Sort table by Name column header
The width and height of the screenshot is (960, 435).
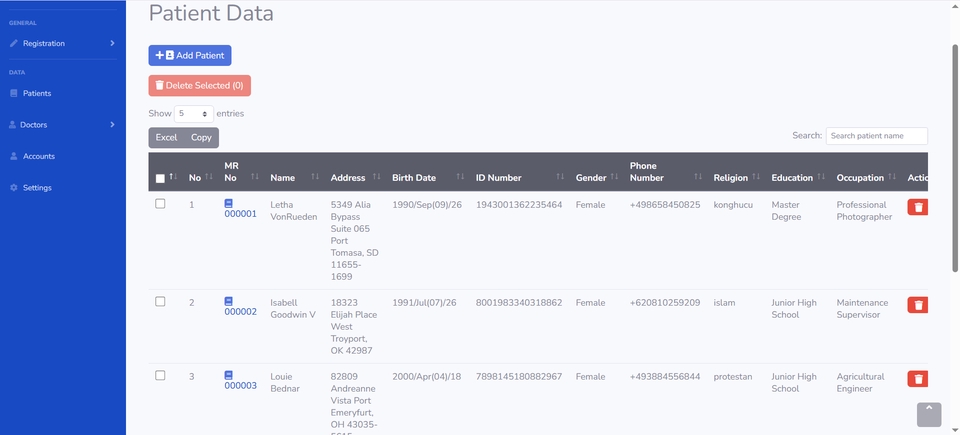point(283,178)
